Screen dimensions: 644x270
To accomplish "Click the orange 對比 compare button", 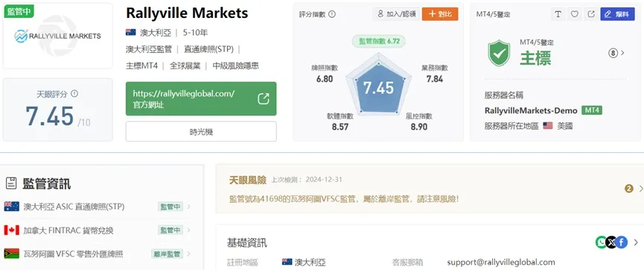I will click(x=440, y=14).
